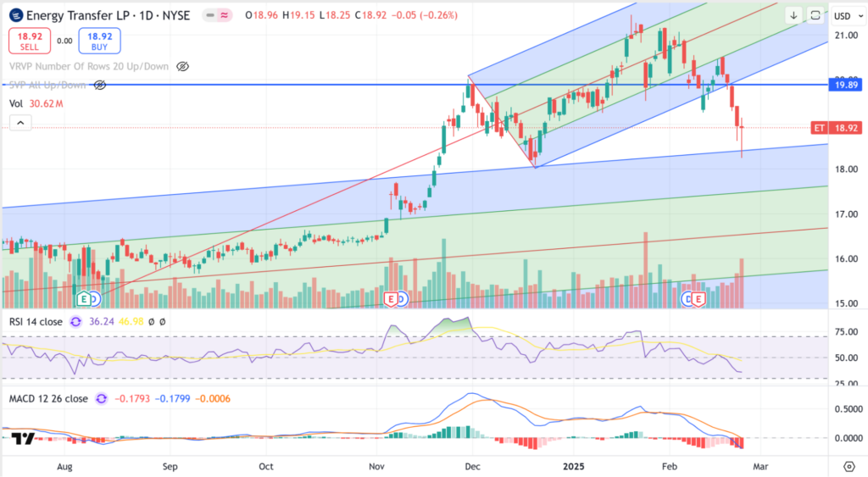Viewport: 868px width, 477px height.
Task: Click the MACD line value -0.1799
Action: click(172, 398)
